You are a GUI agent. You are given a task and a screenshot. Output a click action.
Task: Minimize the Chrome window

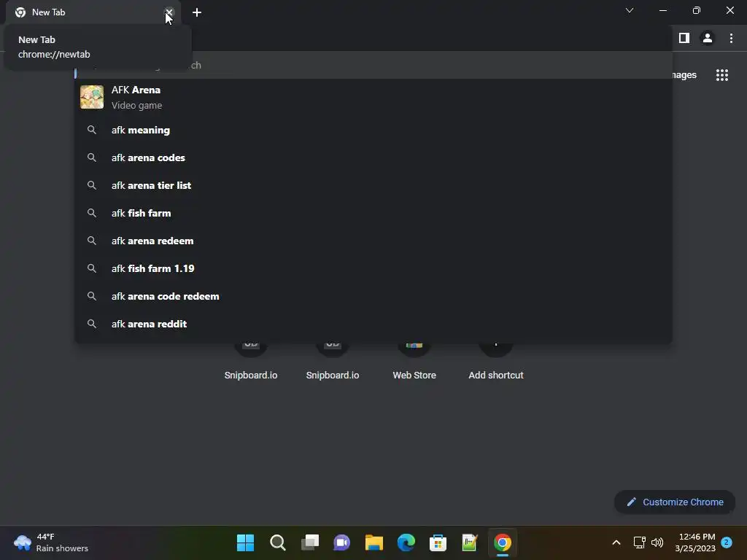click(x=662, y=10)
